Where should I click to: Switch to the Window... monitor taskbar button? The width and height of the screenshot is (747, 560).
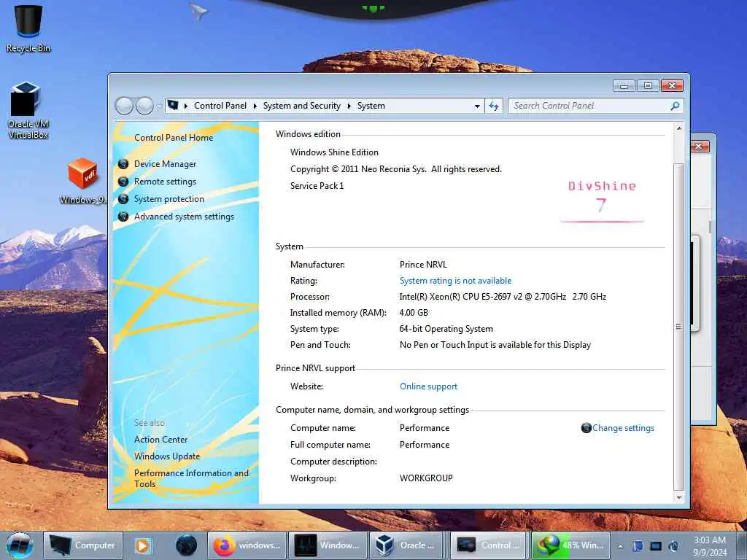point(328,545)
